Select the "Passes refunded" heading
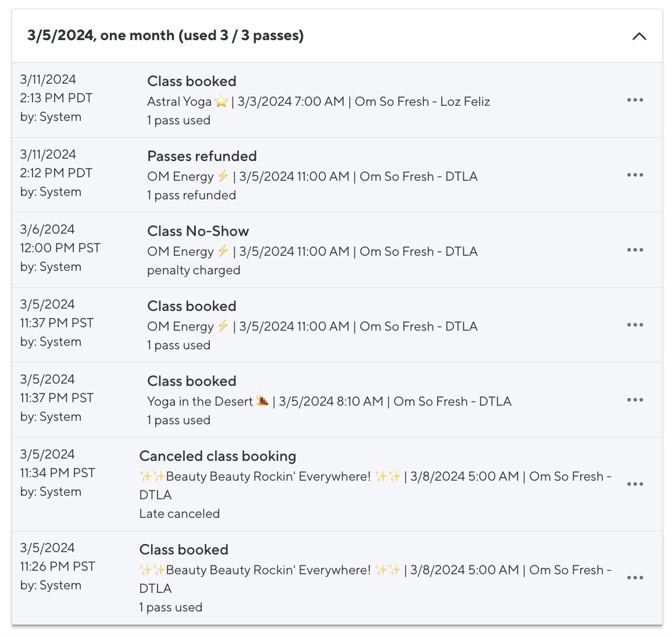The width and height of the screenshot is (672, 637). (202, 156)
